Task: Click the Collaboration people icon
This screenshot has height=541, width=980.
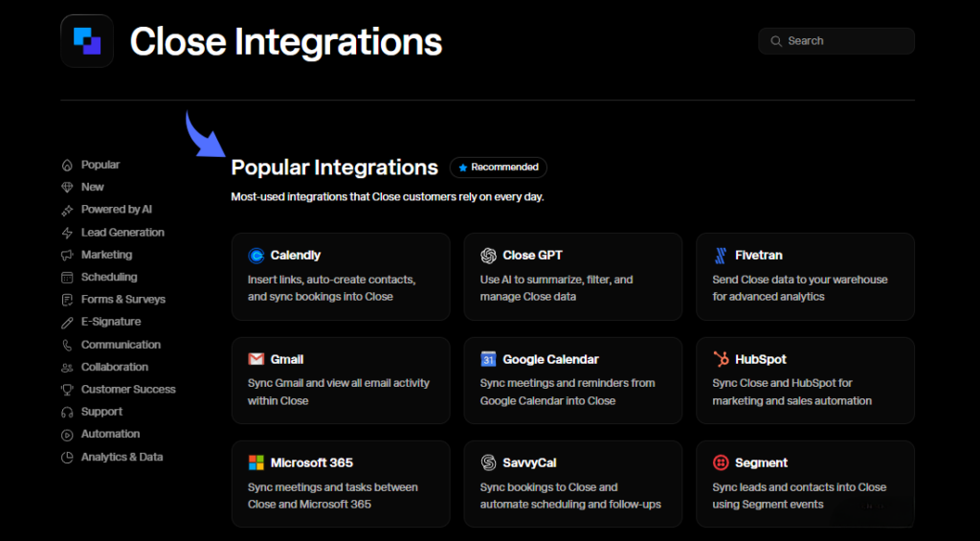Action: 67,367
